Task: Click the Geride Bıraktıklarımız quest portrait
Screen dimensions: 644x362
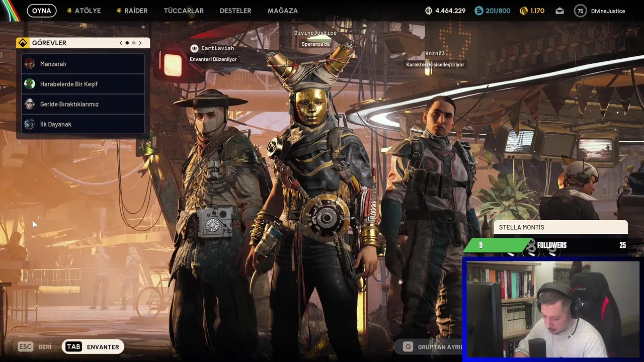Action: click(30, 104)
